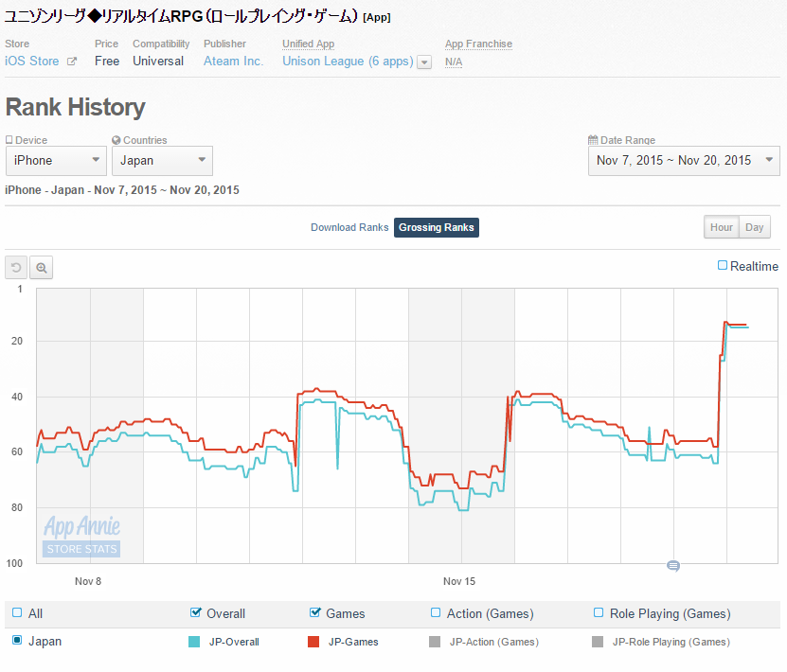Click the Nov 8 axis label
The width and height of the screenshot is (787, 672).
click(x=88, y=581)
